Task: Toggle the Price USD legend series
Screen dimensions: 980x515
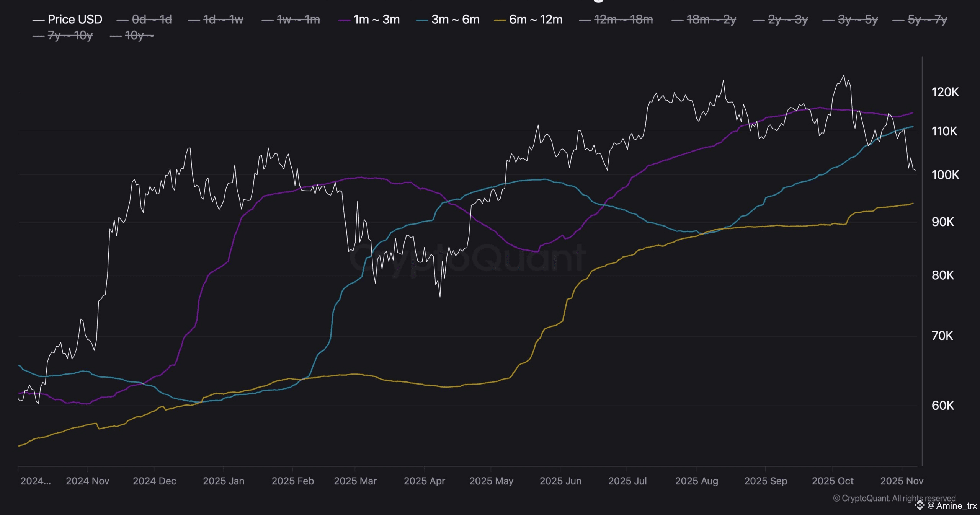Action: [75, 20]
